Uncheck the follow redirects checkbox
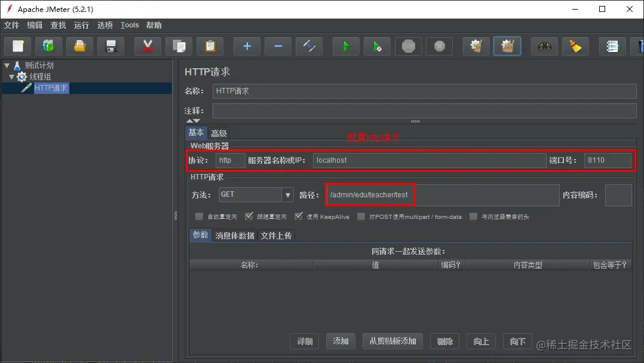This screenshot has height=363, width=644. pos(249,216)
